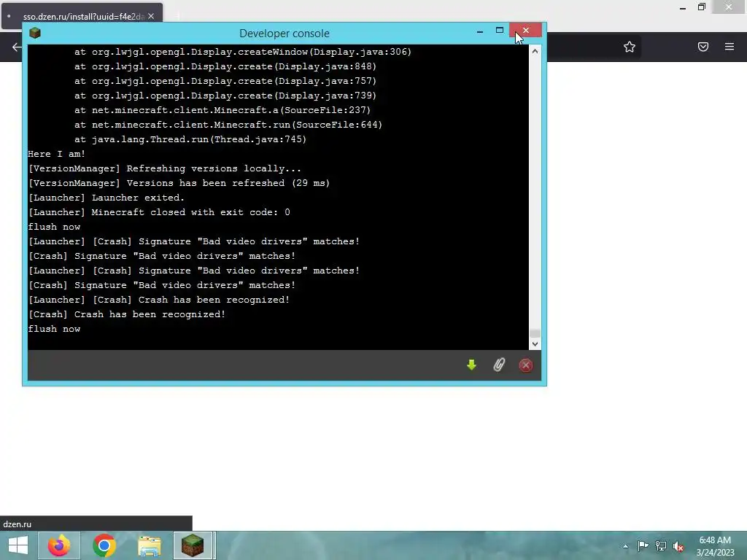The width and height of the screenshot is (747, 560).
Task: Click the red kill process icon
Action: pyautogui.click(x=526, y=365)
